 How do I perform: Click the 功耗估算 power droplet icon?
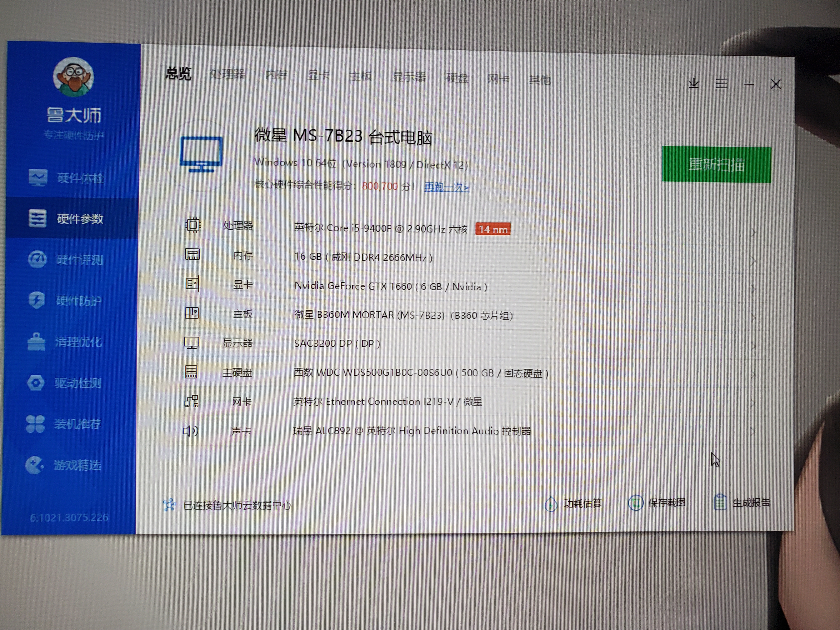[x=551, y=504]
